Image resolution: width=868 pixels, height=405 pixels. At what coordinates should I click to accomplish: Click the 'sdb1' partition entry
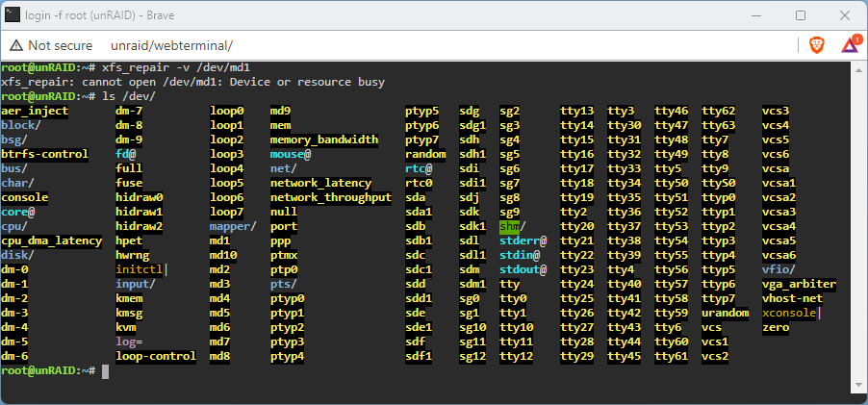[x=419, y=240]
